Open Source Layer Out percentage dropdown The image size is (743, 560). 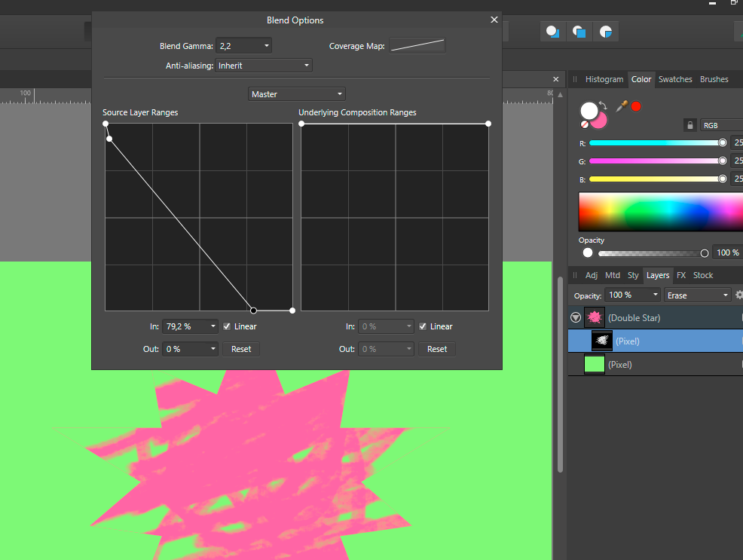190,349
